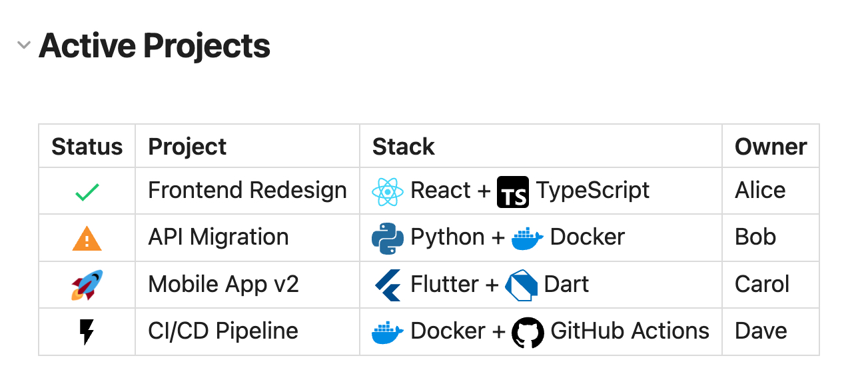Click the Dart logo icon
868x384 pixels.
[x=522, y=286]
